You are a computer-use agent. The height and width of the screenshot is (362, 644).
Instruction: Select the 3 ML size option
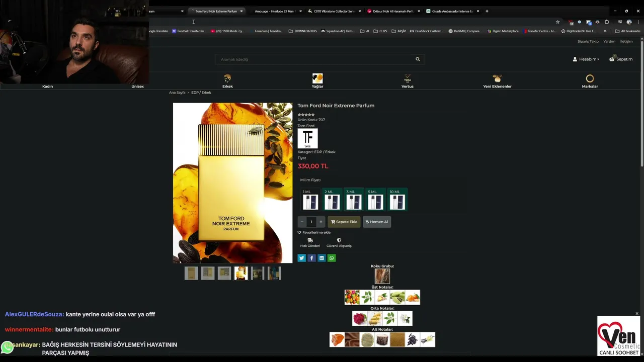point(354,200)
